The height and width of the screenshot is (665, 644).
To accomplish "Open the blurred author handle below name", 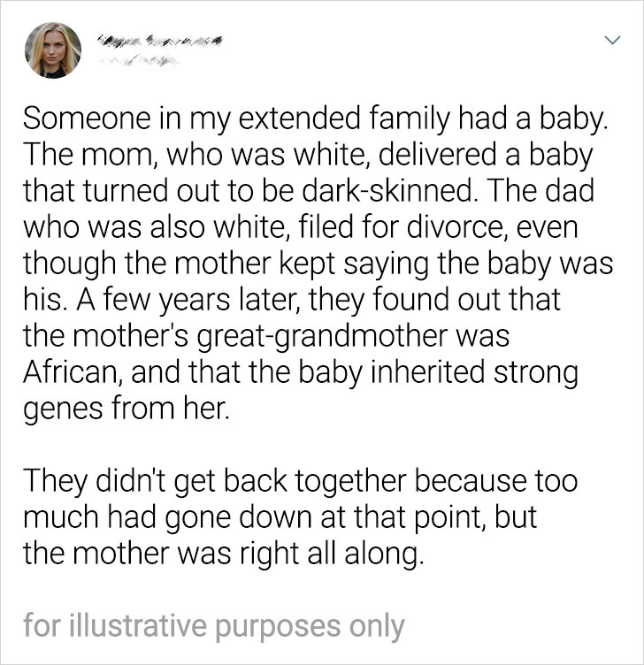I will tap(139, 63).
